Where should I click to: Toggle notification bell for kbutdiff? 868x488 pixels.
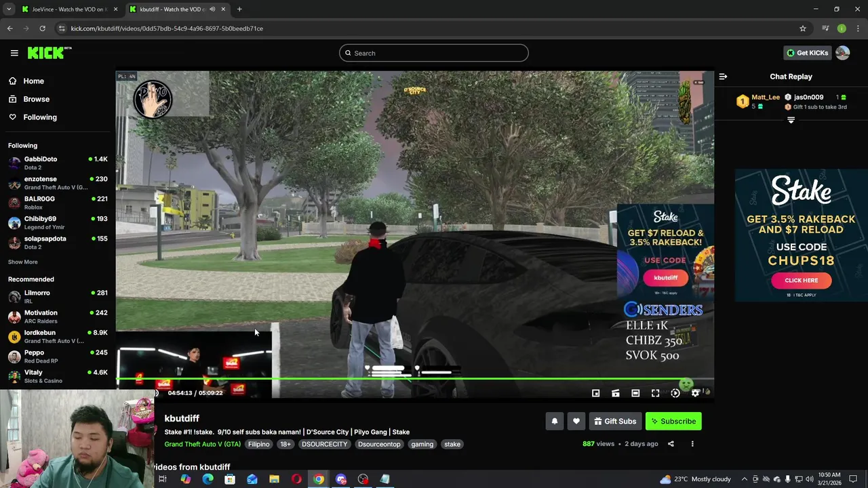[x=554, y=421]
